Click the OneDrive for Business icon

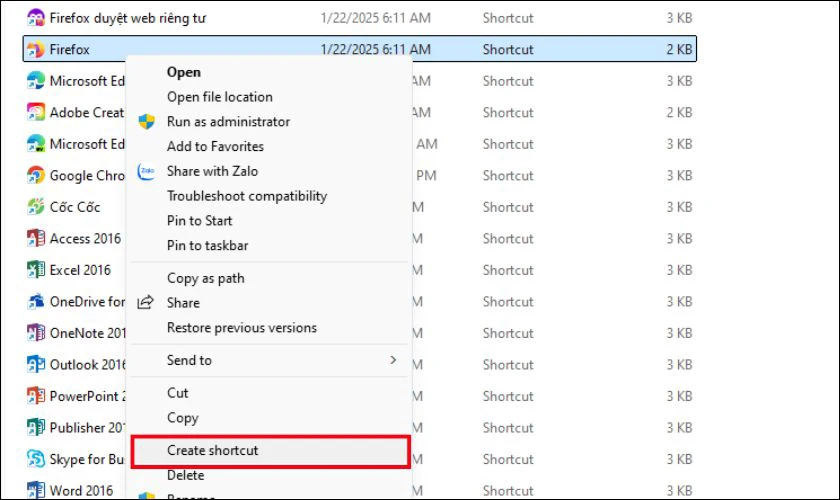point(36,302)
